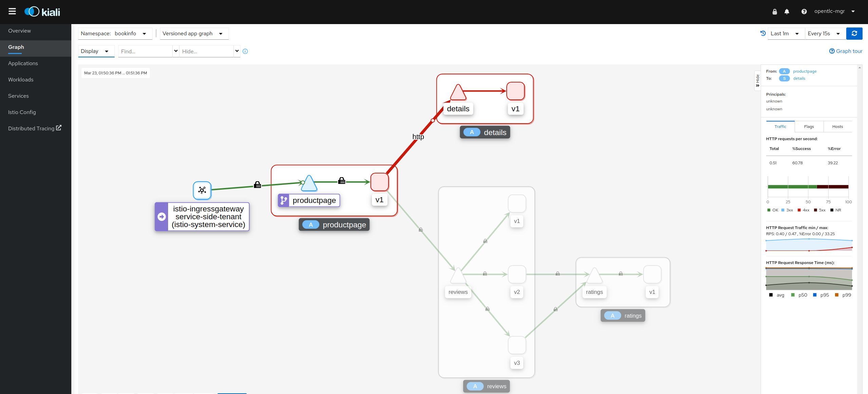Screen dimensions: 868x394
Task: Focus the Hide text field
Action: point(206,51)
